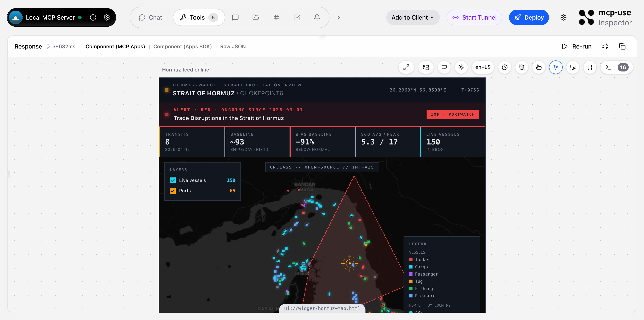The width and height of the screenshot is (644, 320).
Task: Toggle the crossed shield CSP icon
Action: pos(522,67)
